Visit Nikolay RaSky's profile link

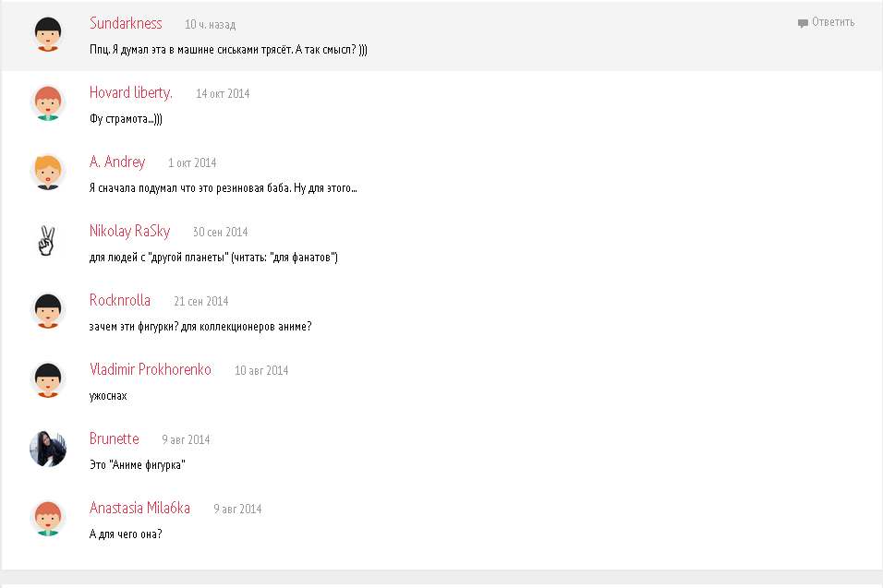pyautogui.click(x=129, y=231)
